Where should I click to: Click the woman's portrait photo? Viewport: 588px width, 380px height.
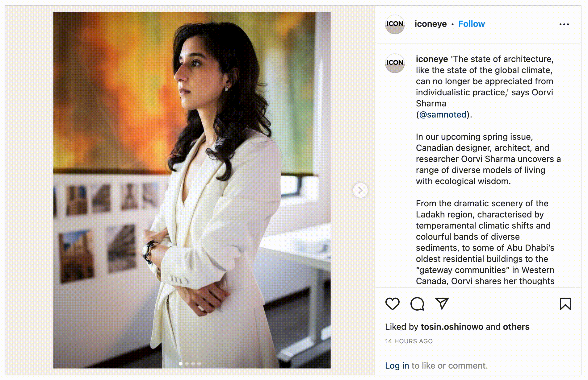coord(192,190)
